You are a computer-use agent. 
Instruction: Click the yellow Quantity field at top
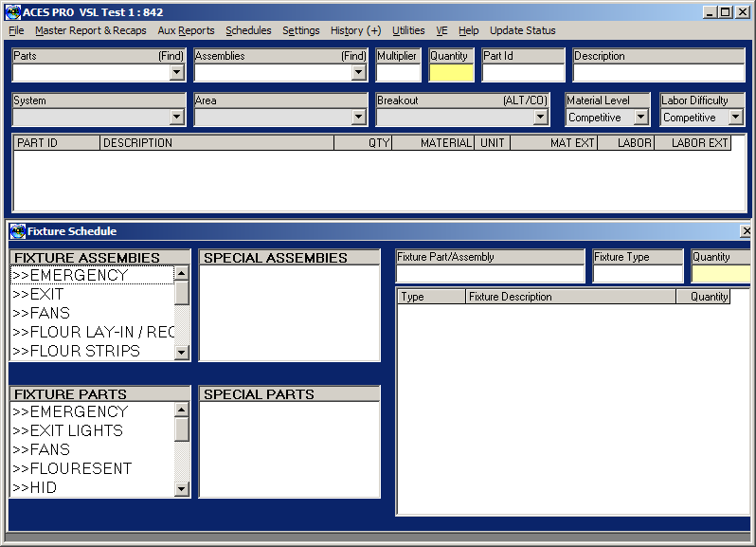tap(451, 72)
